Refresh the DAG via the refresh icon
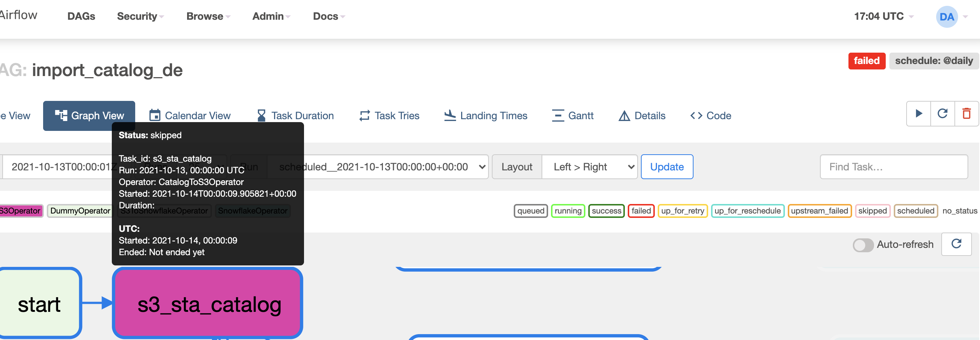 pyautogui.click(x=942, y=113)
